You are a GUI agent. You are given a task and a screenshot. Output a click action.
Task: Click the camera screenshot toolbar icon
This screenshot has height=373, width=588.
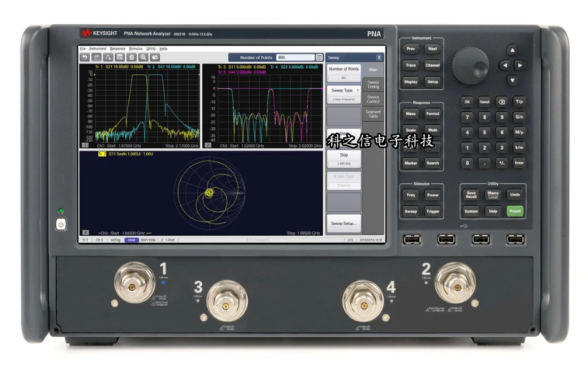155,57
